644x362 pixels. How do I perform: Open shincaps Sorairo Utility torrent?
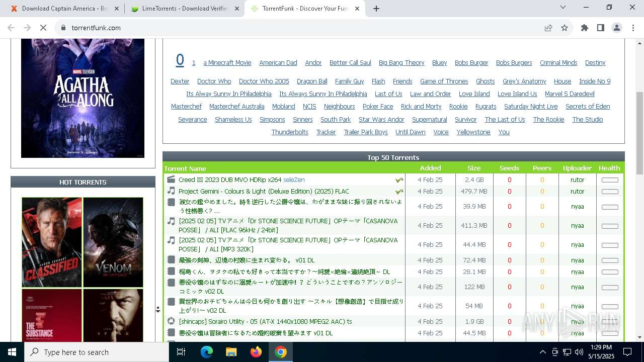[265, 321]
